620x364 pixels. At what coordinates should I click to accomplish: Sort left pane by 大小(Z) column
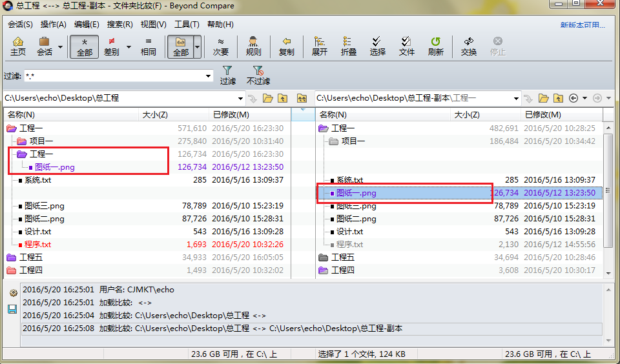coord(174,115)
